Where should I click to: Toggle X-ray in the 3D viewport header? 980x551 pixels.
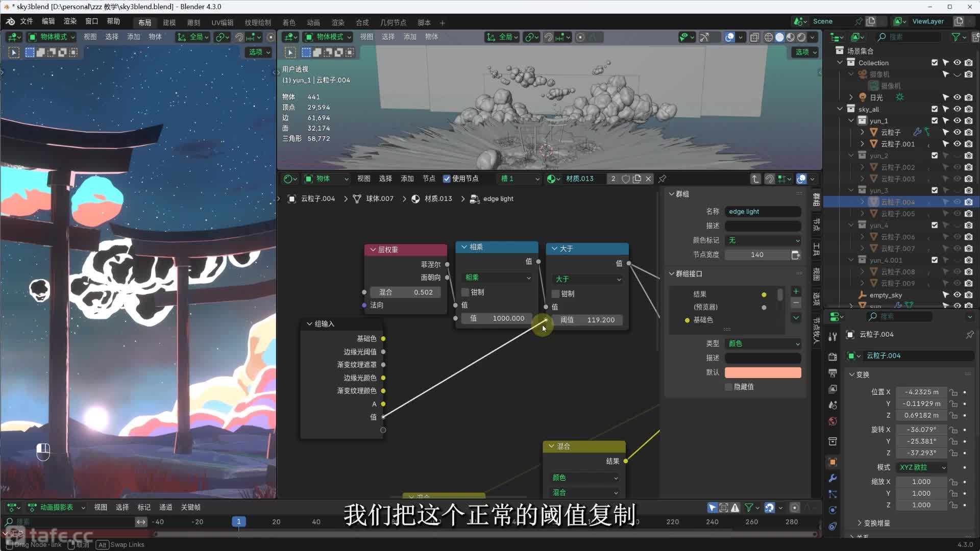(754, 37)
